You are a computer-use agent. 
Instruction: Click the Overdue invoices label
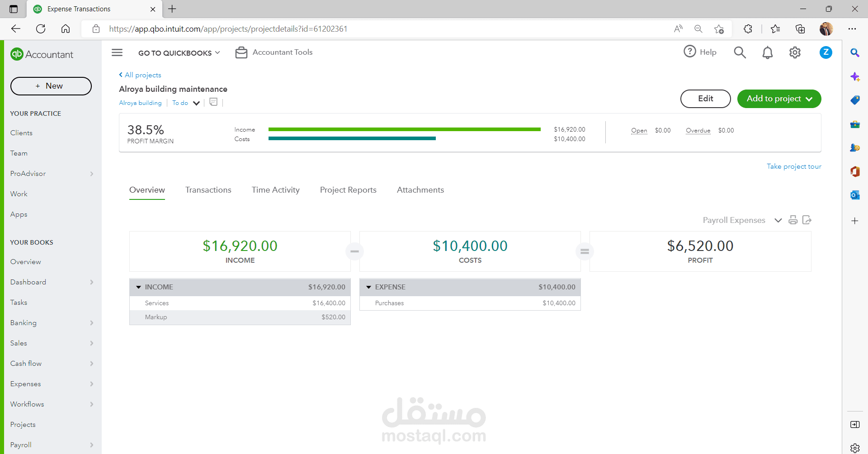698,130
